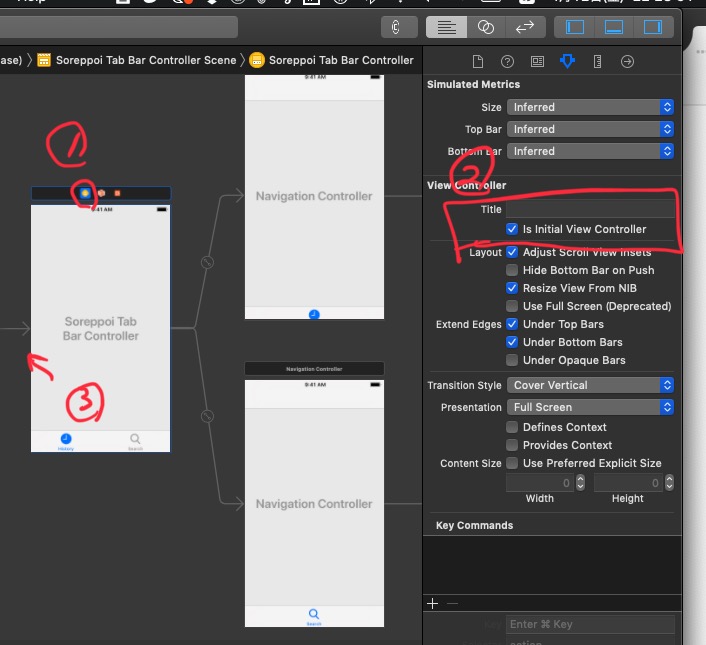Switch to the Version editor
Screen dimensions: 706x645
(523, 27)
